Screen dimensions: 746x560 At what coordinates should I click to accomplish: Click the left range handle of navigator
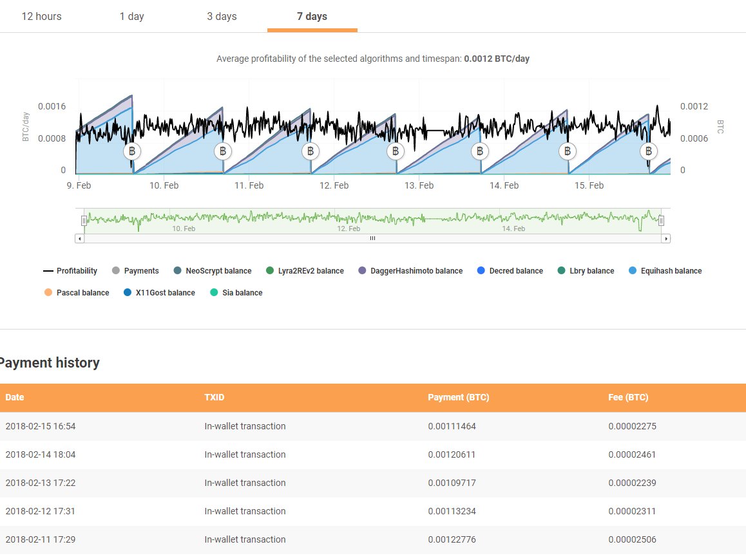[x=84, y=221]
